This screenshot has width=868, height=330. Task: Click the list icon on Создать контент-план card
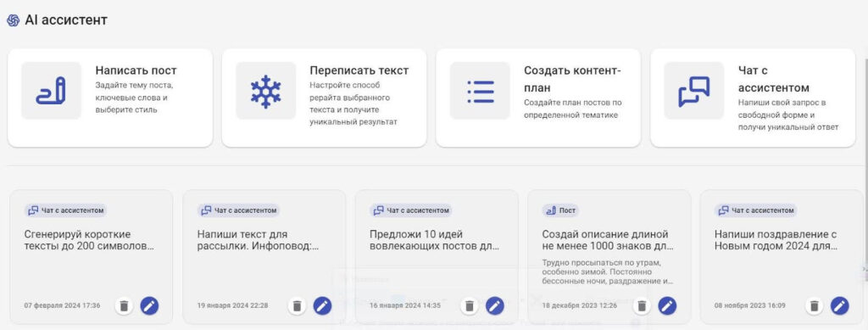point(480,91)
